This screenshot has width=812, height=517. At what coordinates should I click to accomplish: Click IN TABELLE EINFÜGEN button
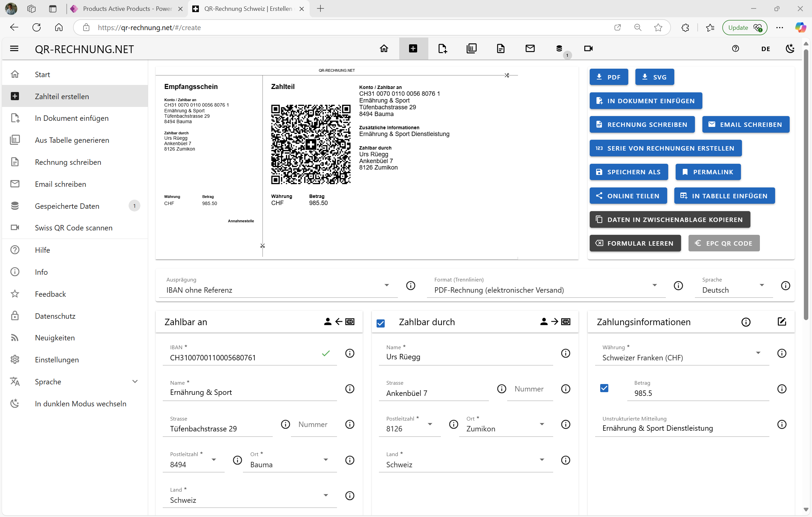point(724,196)
